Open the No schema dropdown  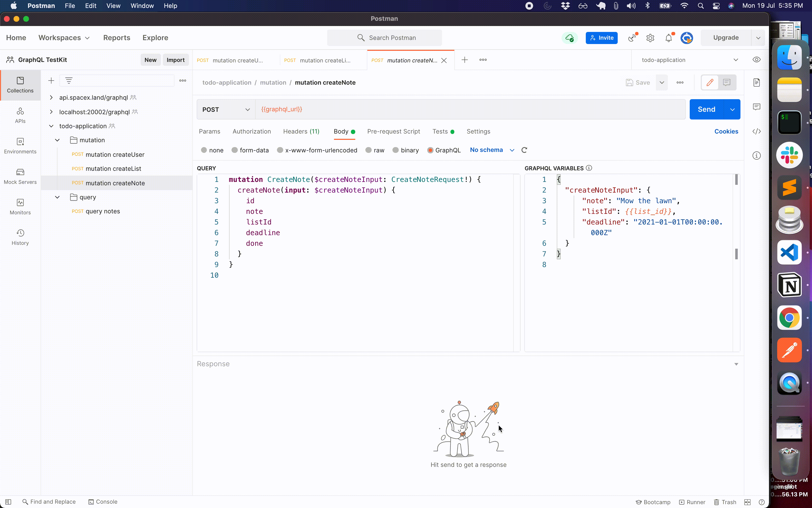pos(492,150)
